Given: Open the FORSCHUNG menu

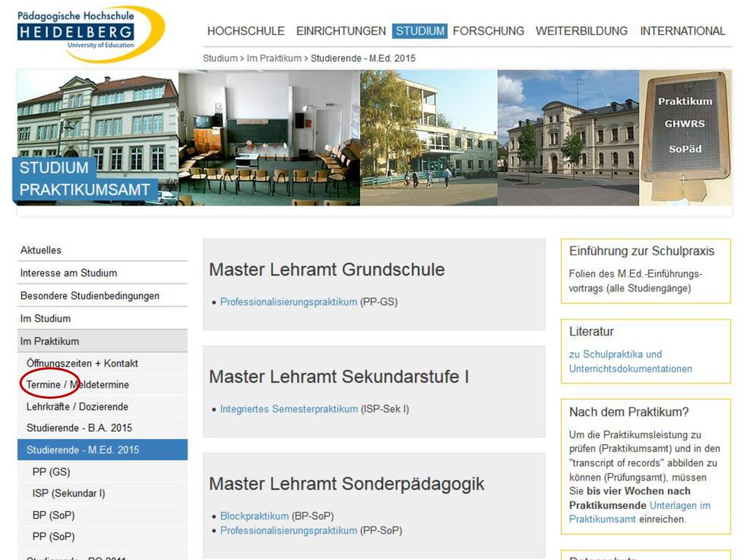Looking at the screenshot, I should [488, 31].
